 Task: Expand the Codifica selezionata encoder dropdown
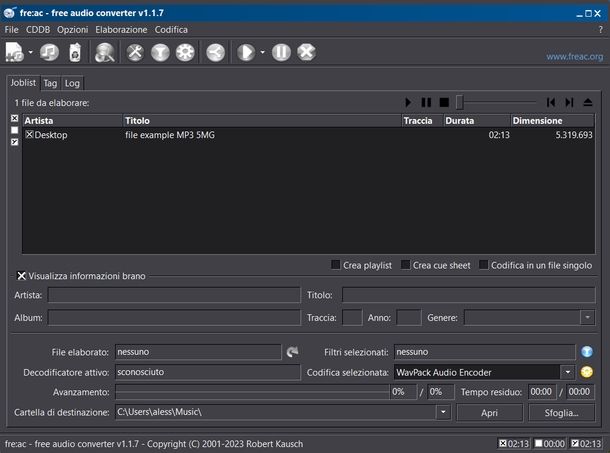click(x=568, y=372)
